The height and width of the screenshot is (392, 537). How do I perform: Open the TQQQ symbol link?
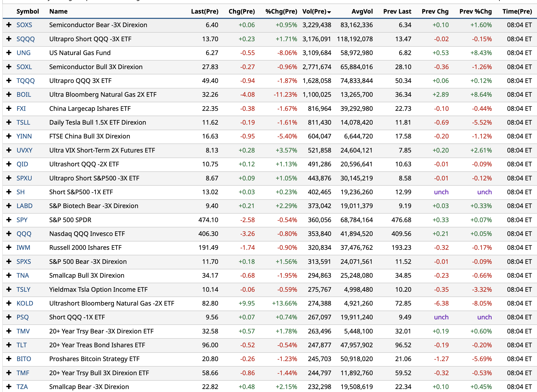25,81
